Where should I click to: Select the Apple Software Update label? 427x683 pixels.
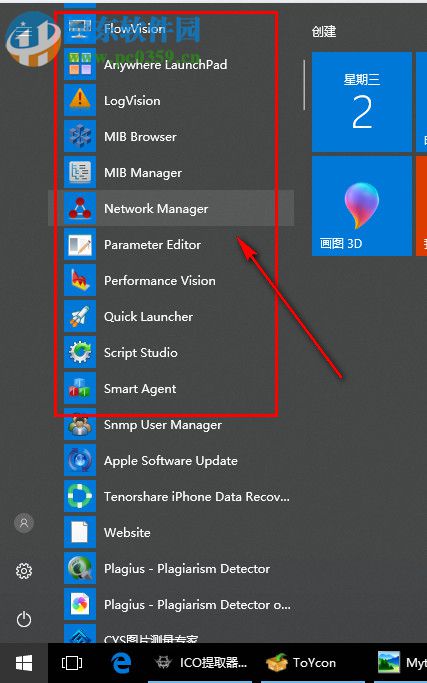point(171,460)
